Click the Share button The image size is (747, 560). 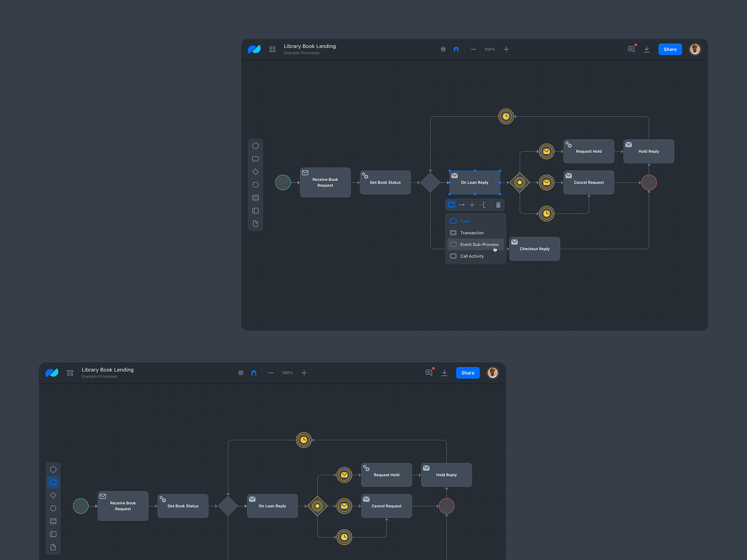click(670, 49)
